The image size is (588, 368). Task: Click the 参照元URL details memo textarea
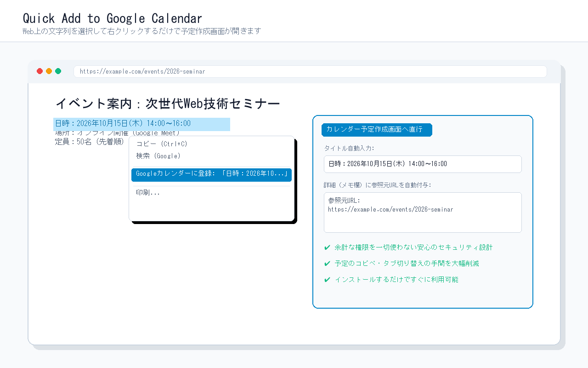(x=423, y=213)
